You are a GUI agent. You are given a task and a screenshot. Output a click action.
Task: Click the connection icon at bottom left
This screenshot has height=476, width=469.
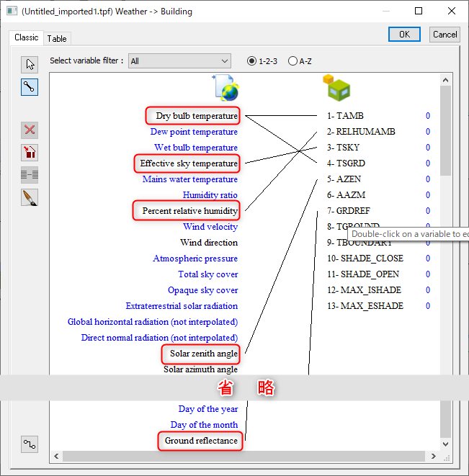pos(30,444)
